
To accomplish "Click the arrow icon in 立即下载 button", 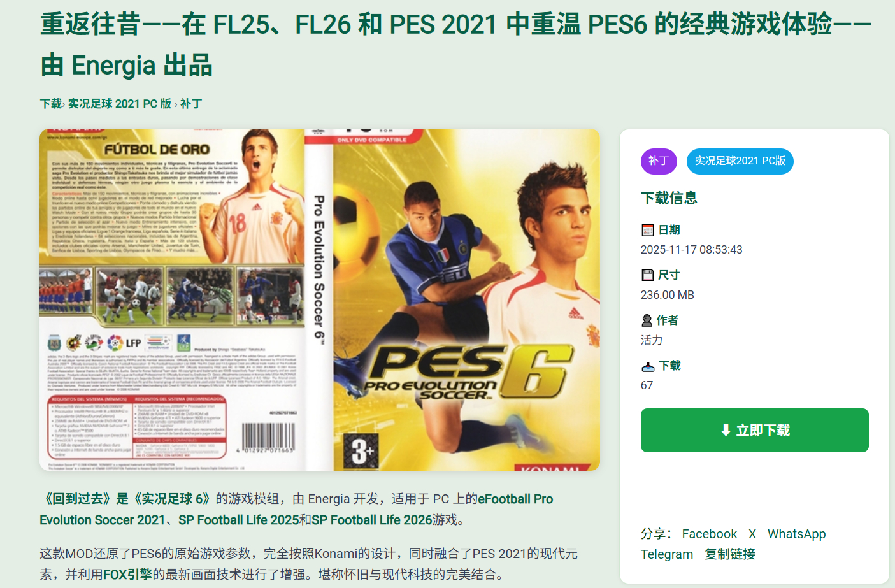I will click(x=725, y=431).
